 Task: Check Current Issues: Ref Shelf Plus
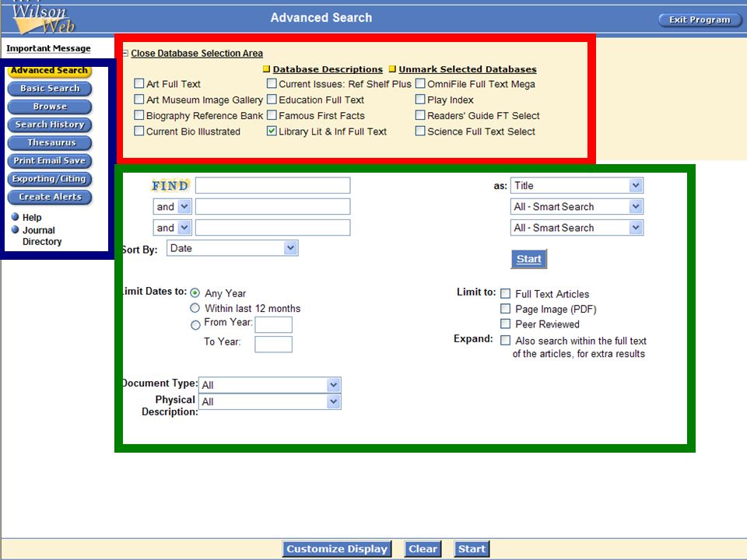click(x=272, y=83)
